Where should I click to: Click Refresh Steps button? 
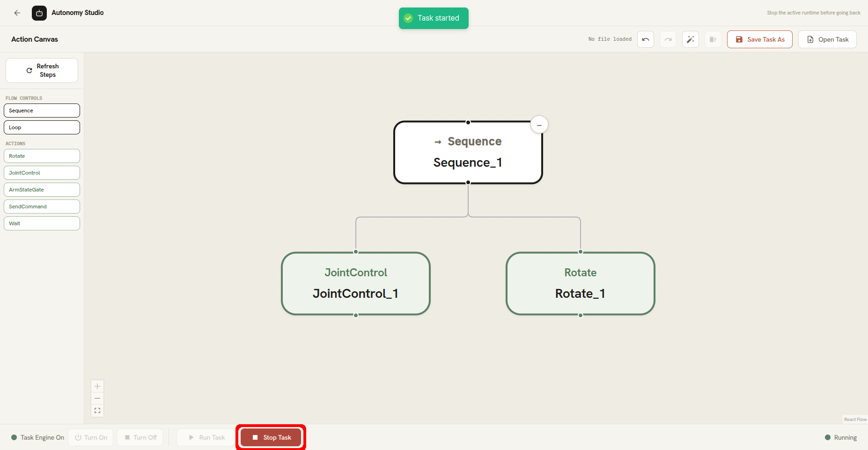pos(42,71)
